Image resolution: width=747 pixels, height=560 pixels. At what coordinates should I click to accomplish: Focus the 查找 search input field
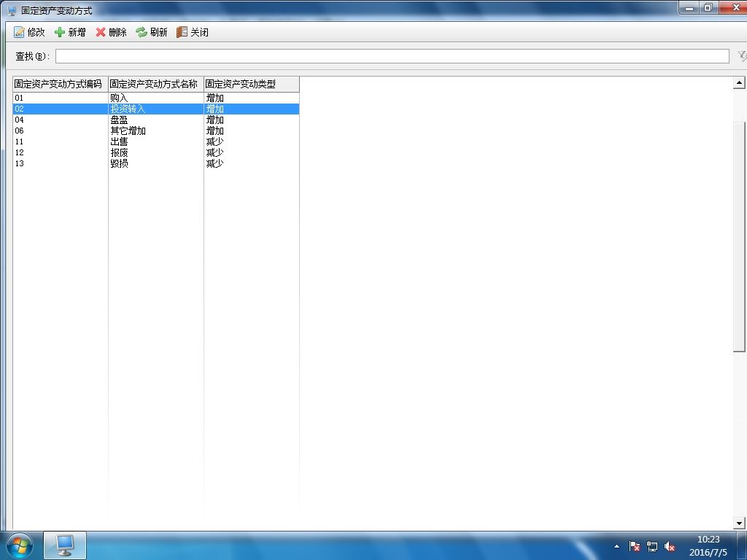tap(392, 56)
